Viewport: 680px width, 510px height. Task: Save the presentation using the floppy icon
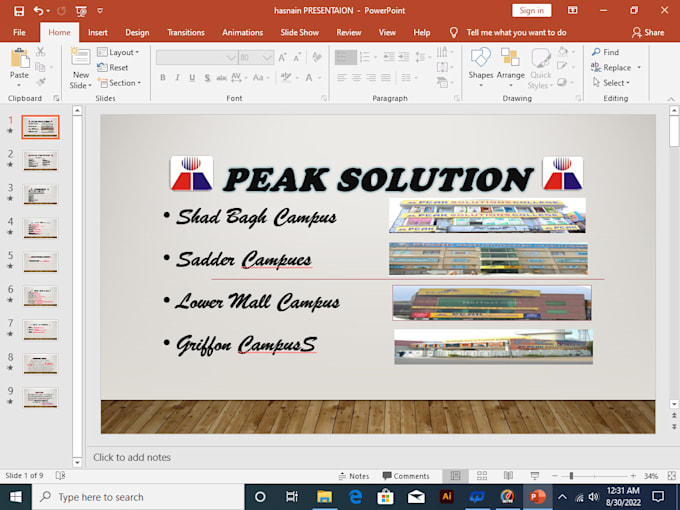(x=19, y=11)
